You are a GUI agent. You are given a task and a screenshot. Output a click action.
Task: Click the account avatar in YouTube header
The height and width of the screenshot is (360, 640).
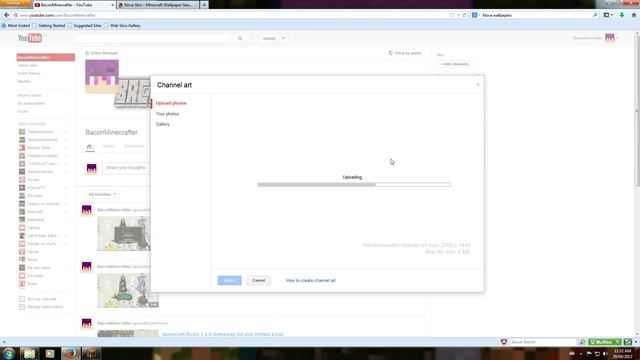click(x=610, y=38)
